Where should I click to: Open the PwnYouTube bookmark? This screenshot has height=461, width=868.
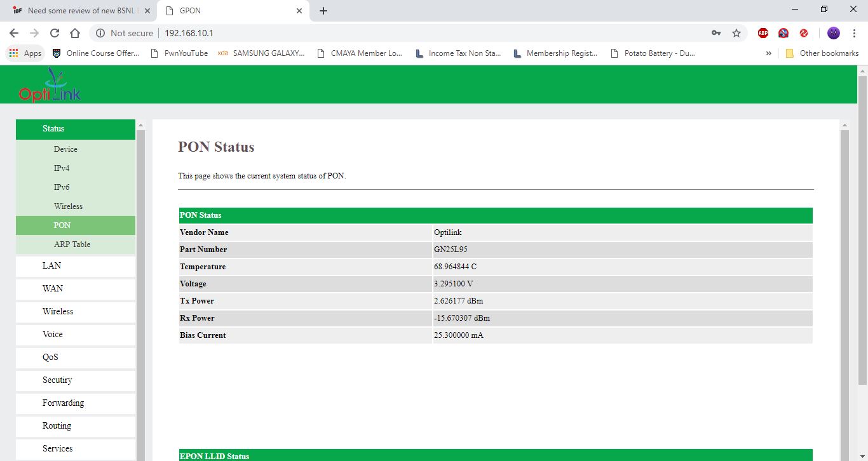(179, 53)
